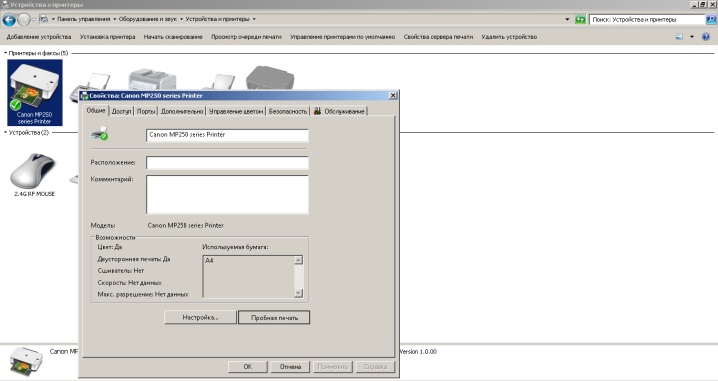Click the forward navigation arrow button
Image resolution: width=718 pixels, height=381 pixels.
[24, 20]
